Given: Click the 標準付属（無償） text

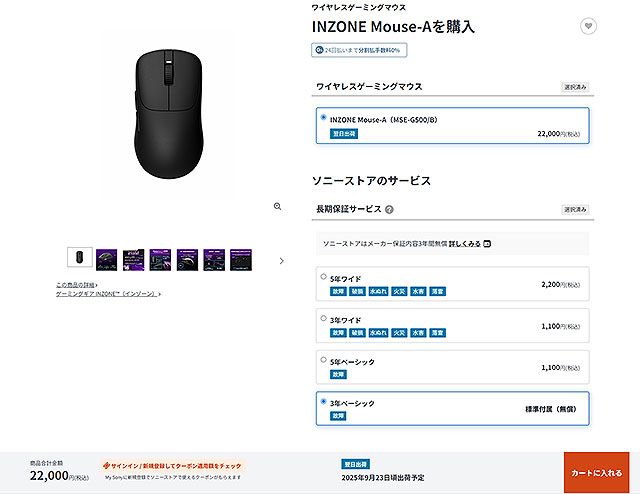Looking at the screenshot, I should pos(551,409).
